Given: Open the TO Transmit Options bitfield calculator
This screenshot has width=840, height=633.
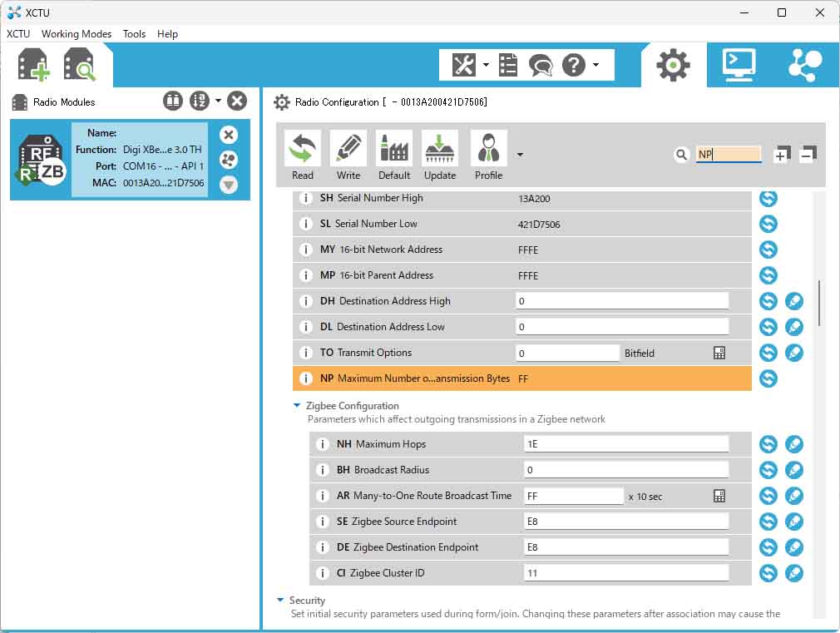Looking at the screenshot, I should point(719,354).
